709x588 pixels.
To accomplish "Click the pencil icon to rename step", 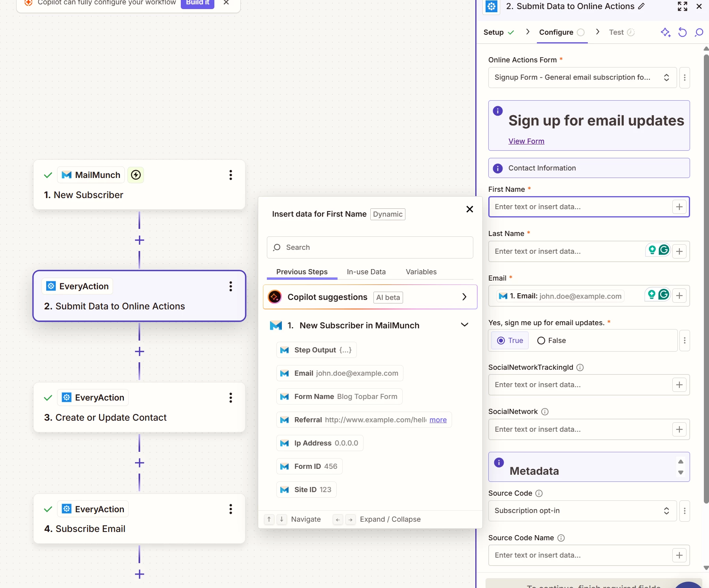I will pyautogui.click(x=641, y=6).
